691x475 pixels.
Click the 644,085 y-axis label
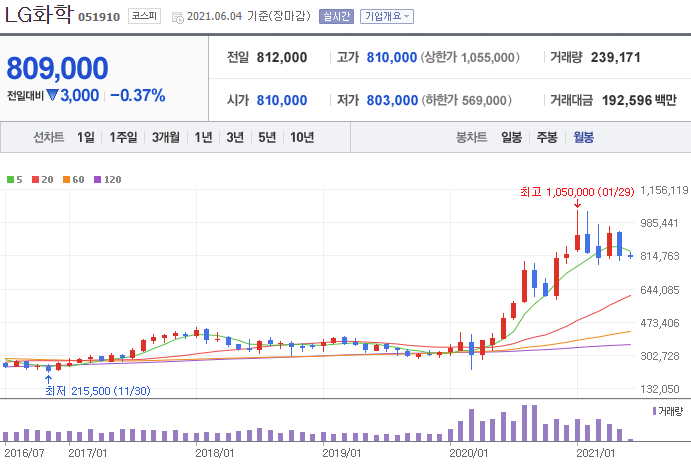660,290
